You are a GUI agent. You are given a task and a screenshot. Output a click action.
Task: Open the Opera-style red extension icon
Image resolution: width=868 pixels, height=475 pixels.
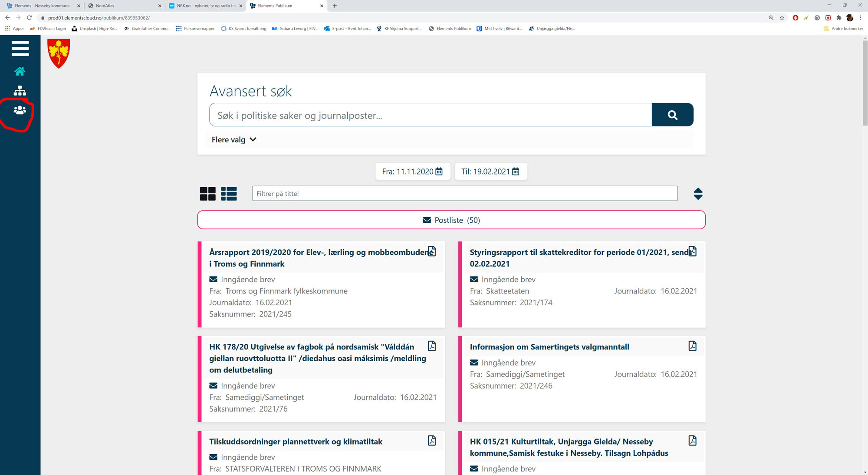[x=795, y=18]
